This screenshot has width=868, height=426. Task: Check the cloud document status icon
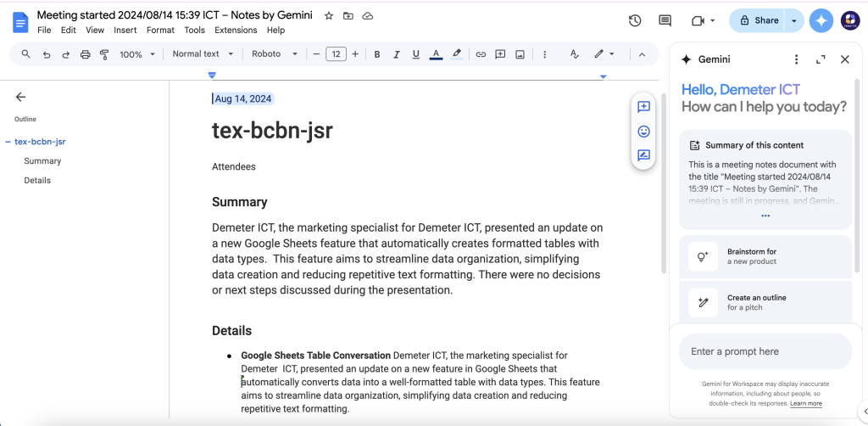pyautogui.click(x=368, y=15)
